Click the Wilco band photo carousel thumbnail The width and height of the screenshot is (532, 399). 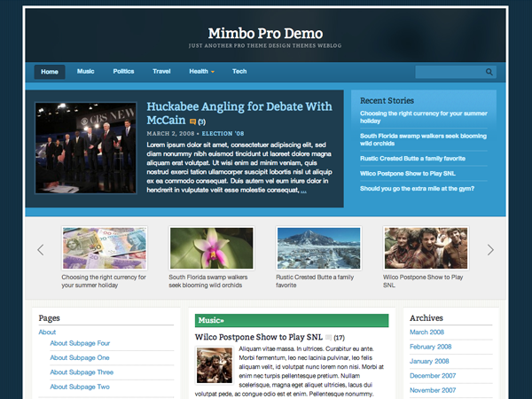426,248
